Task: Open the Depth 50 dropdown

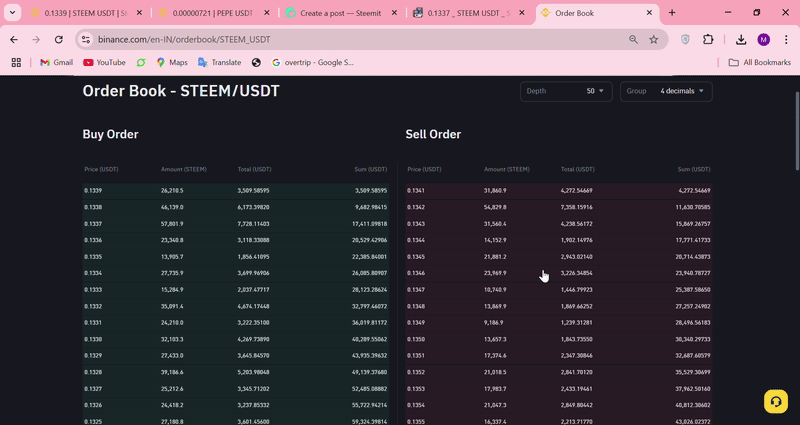Action: [566, 91]
